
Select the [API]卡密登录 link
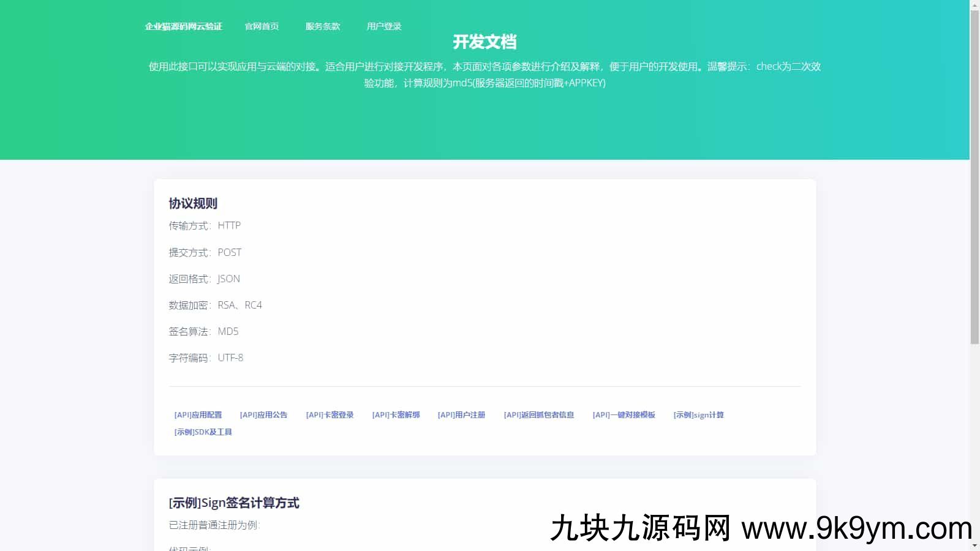coord(330,415)
